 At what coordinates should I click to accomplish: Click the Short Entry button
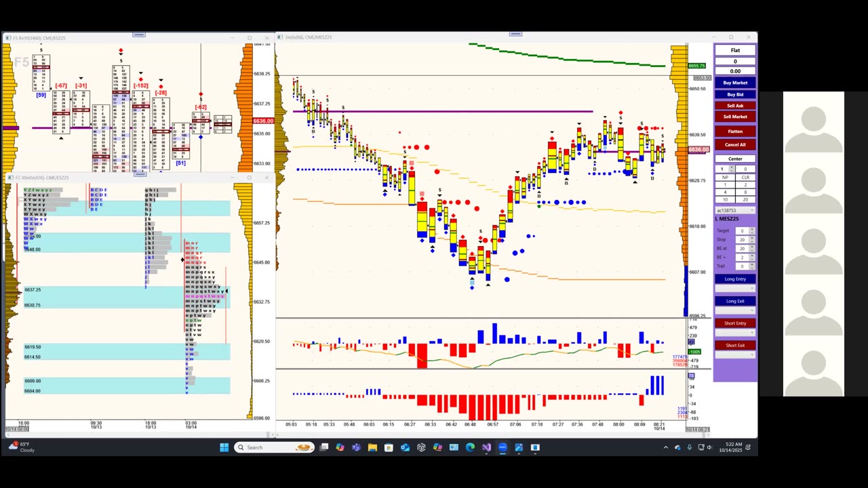735,323
